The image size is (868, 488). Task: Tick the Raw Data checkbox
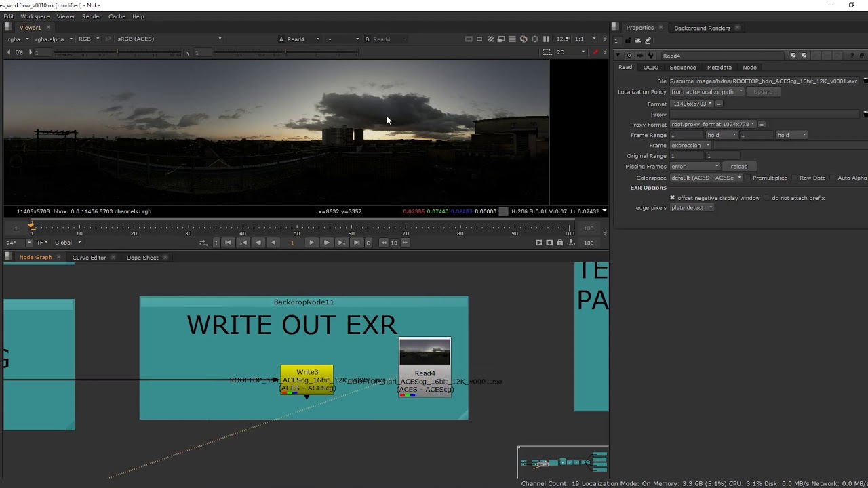(x=795, y=178)
